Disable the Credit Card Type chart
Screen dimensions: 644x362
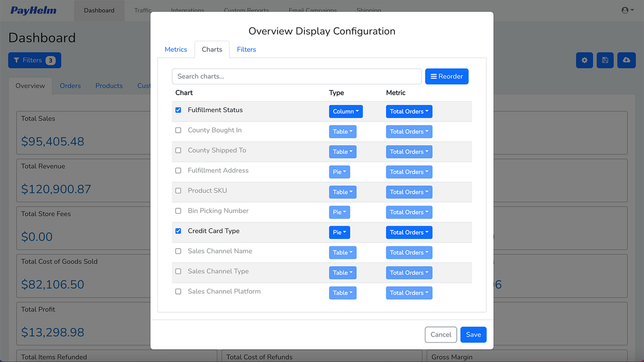[x=178, y=230]
